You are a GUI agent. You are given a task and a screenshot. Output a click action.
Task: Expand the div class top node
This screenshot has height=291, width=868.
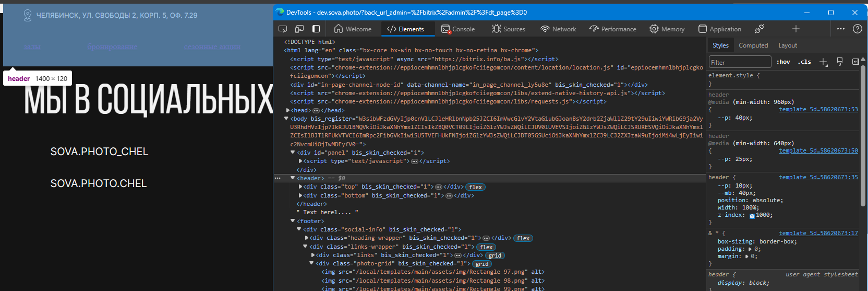click(300, 187)
